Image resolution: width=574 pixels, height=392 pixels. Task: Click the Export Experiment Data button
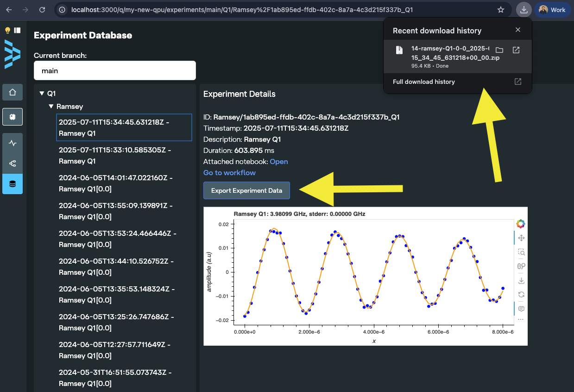246,190
